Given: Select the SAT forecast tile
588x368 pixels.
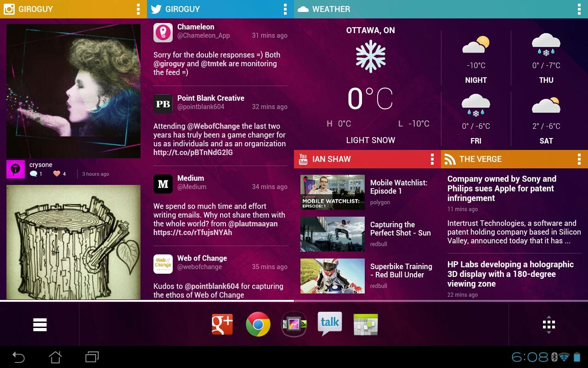Looking at the screenshot, I should [x=546, y=119].
